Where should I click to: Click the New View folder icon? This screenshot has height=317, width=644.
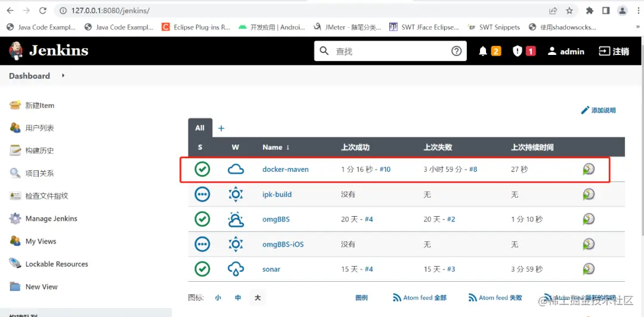click(15, 287)
